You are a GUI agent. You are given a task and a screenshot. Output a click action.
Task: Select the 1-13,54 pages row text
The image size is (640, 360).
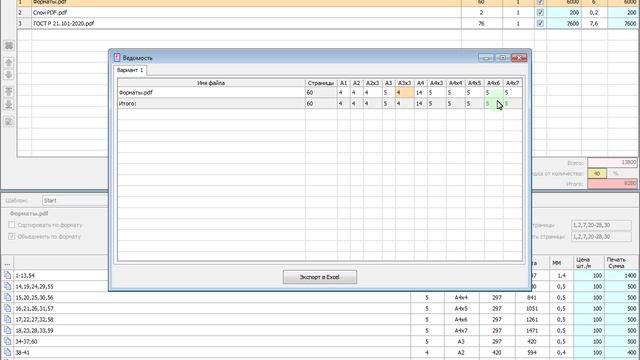25,276
